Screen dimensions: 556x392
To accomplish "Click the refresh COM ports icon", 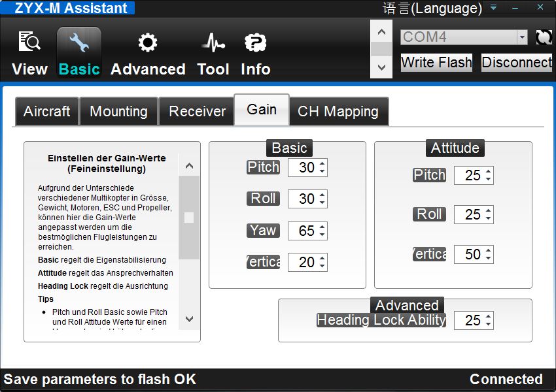I will coord(544,37).
